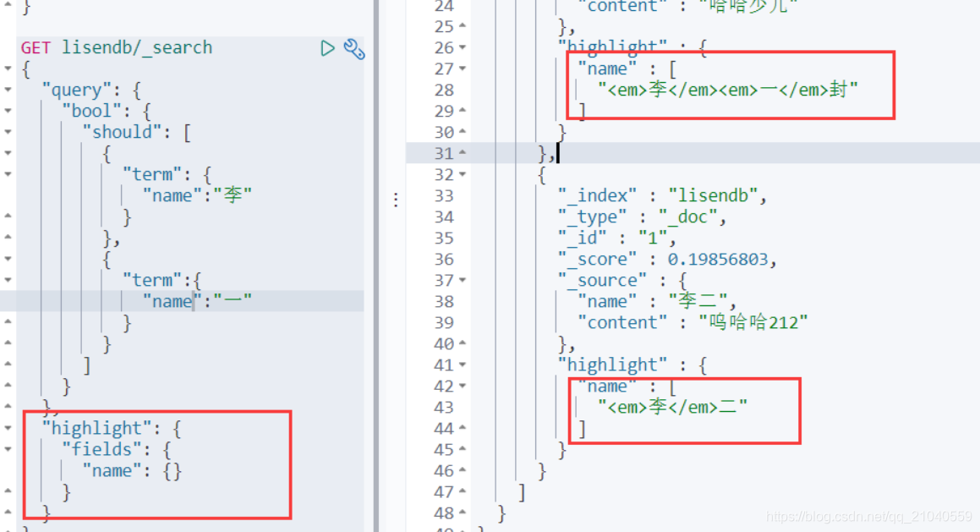
Task: Collapse the response fold at line 26
Action: (x=463, y=47)
